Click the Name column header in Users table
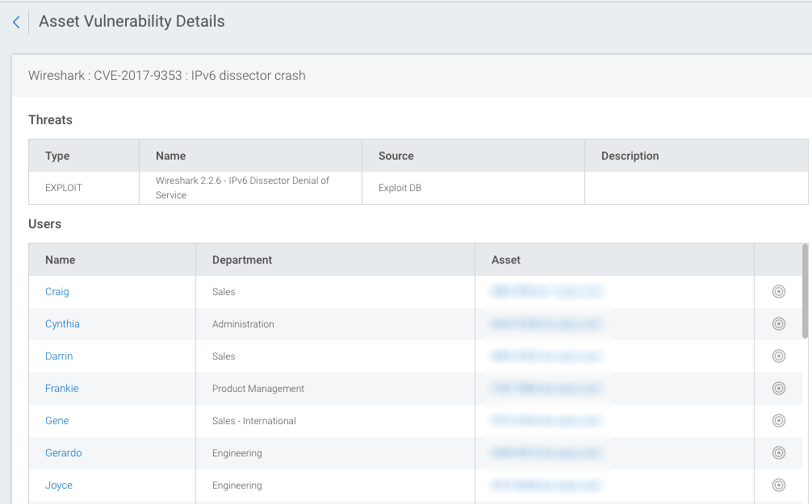Image resolution: width=812 pixels, height=504 pixels. tap(112, 260)
